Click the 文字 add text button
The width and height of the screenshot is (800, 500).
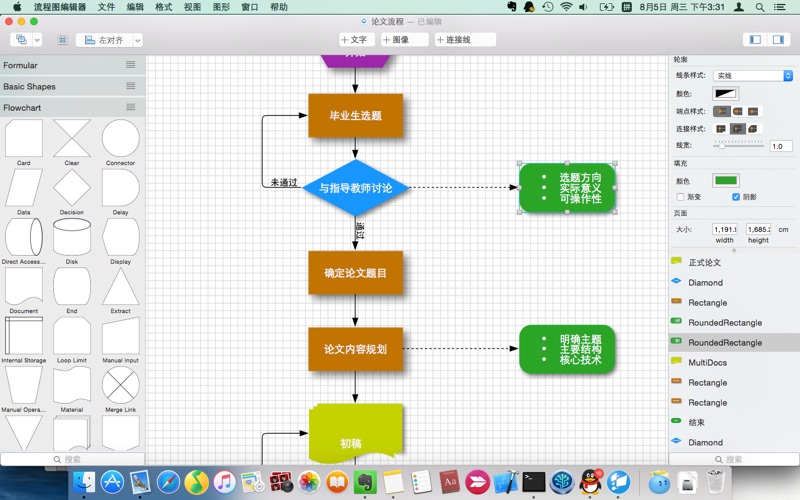point(355,40)
